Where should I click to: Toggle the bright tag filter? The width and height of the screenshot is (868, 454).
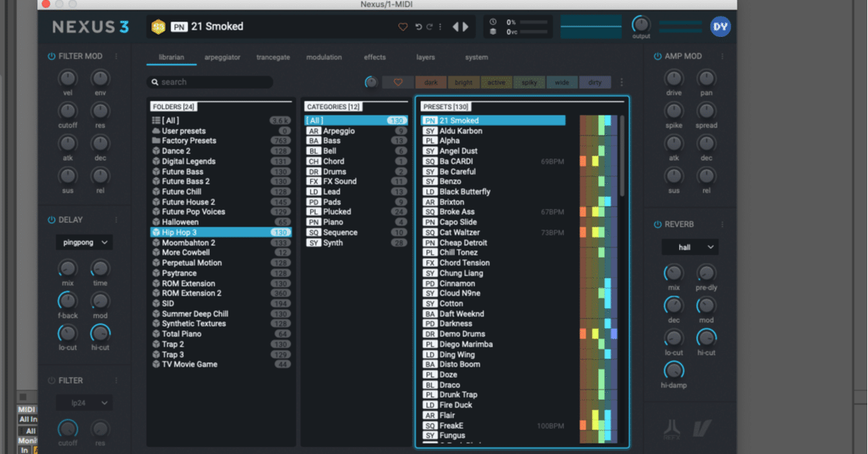click(464, 82)
